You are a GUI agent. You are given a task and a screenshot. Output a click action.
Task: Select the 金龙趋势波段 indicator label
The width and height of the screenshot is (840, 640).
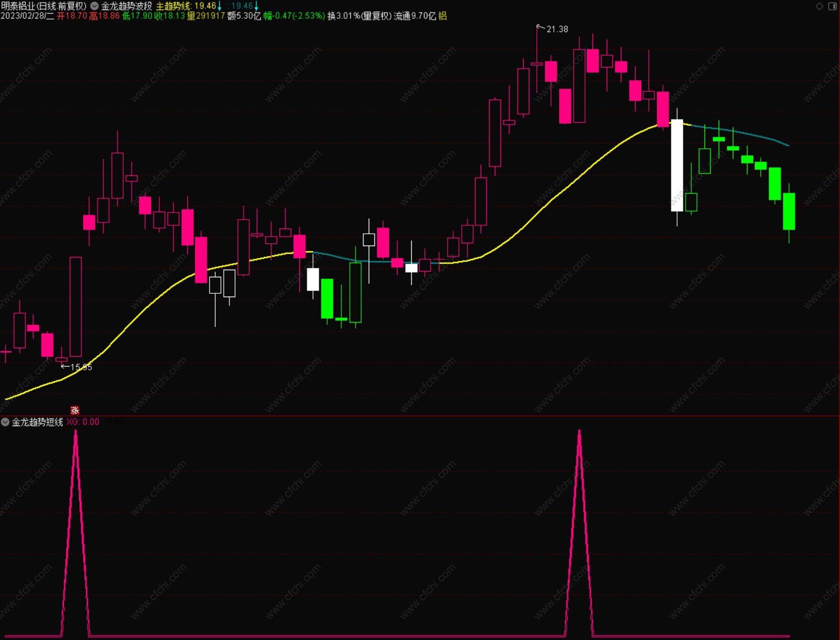coord(127,6)
